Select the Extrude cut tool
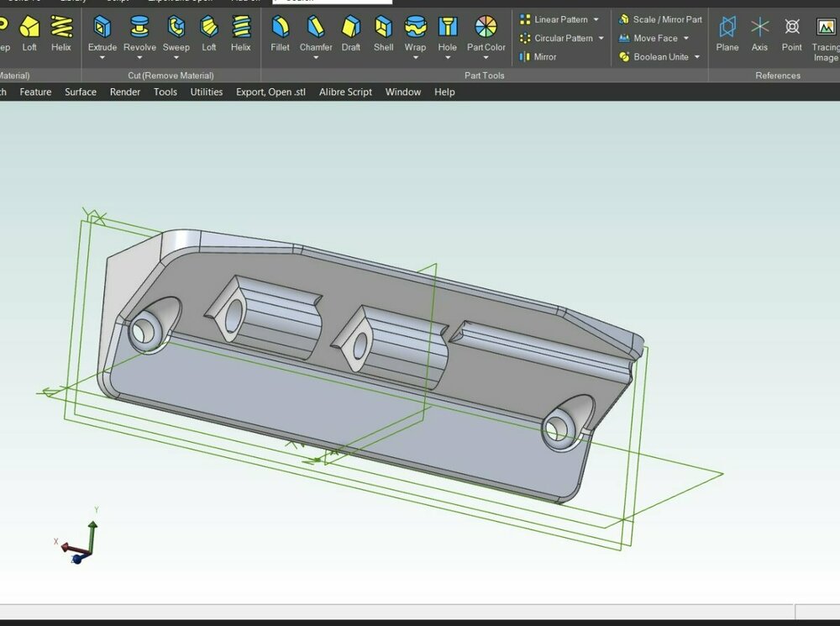 pos(102,34)
